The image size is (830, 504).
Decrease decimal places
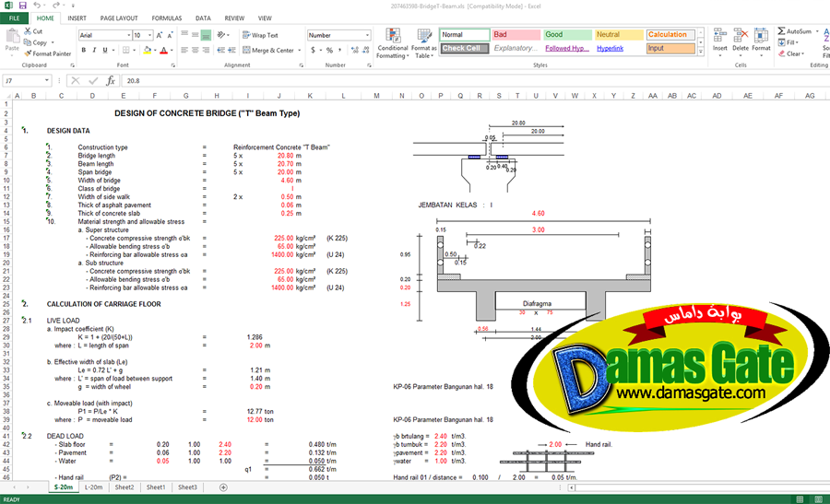[365, 51]
